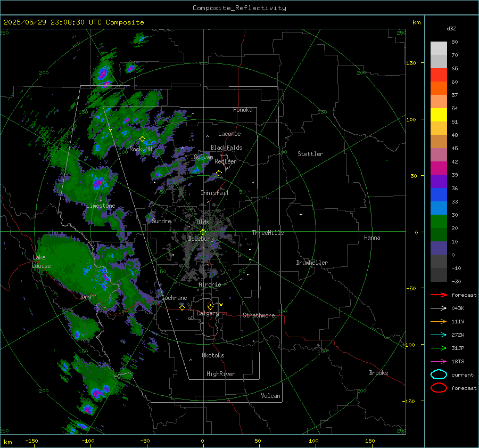Screen dimensions: 479x448
Task: Click the Didsbury map label
Action: (x=201, y=239)
